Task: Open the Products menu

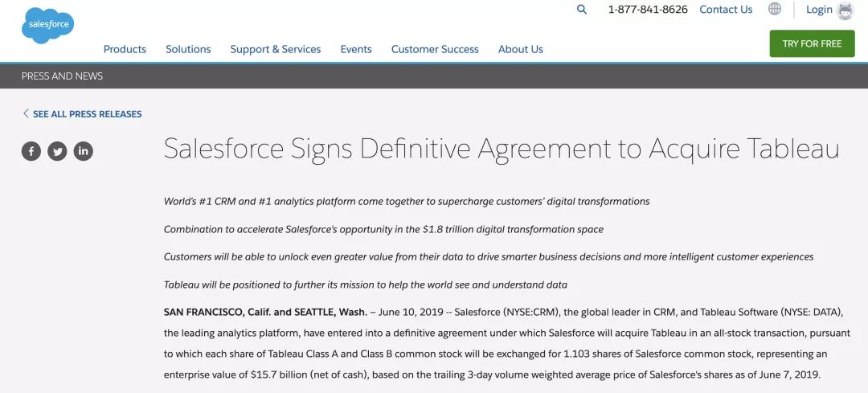Action: click(x=125, y=49)
